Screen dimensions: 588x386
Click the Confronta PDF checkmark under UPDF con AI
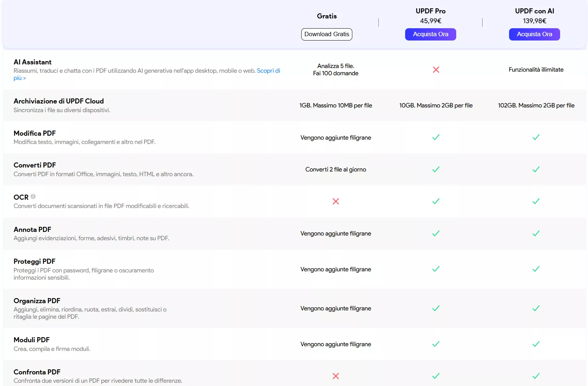pos(536,376)
